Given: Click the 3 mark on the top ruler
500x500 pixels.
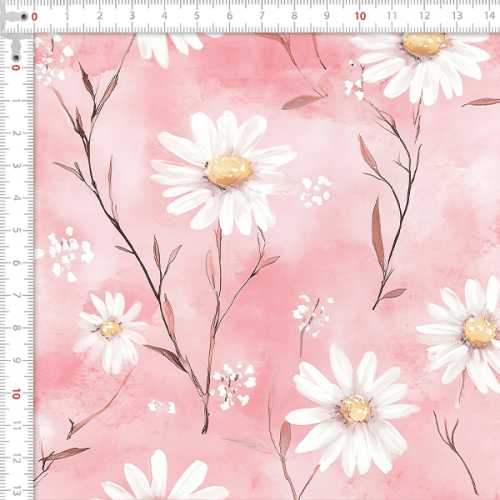Looking at the screenshot, I should pos(132,16).
